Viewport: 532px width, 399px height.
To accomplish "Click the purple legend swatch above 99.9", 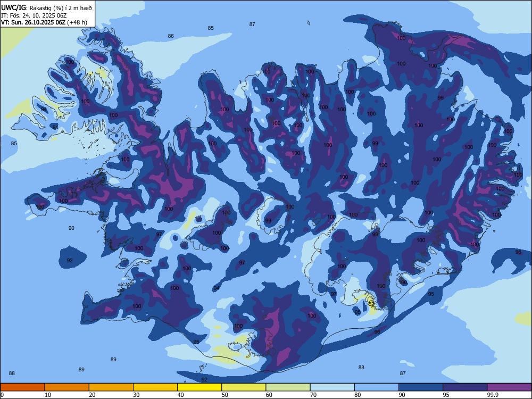I will pos(509,387).
